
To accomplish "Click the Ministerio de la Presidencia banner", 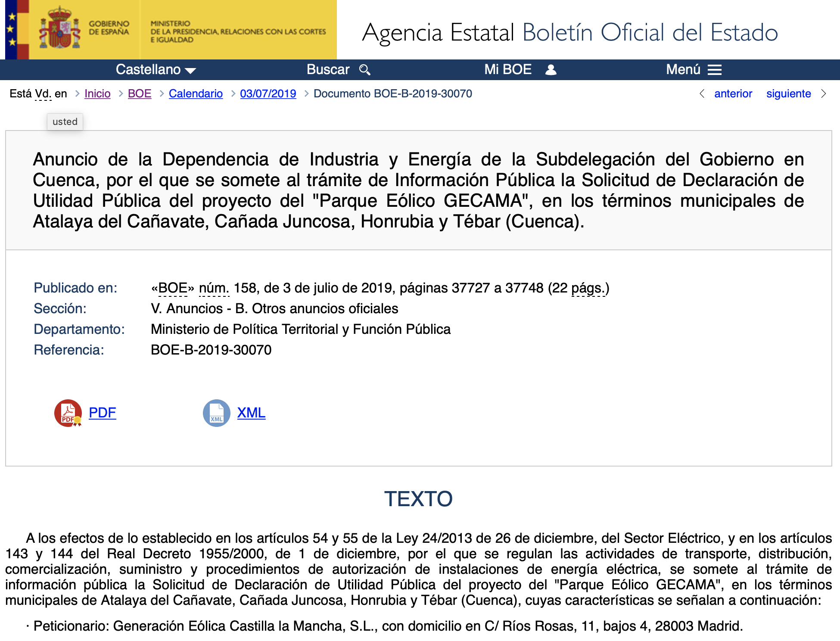I will (238, 31).
